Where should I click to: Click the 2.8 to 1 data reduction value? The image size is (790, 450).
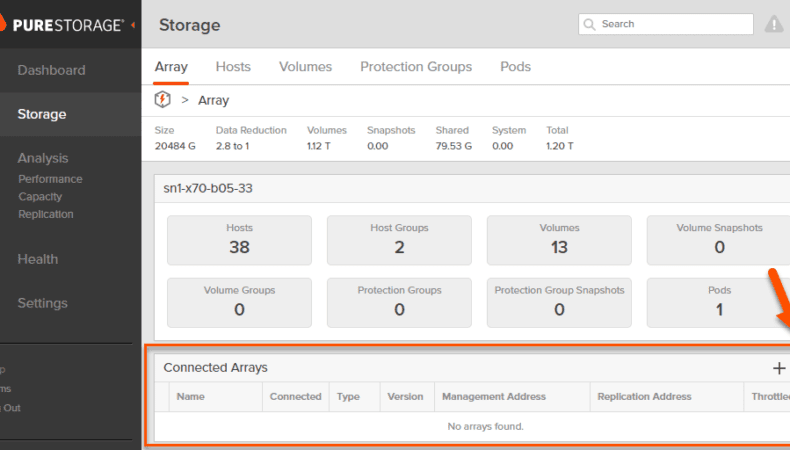(x=232, y=146)
